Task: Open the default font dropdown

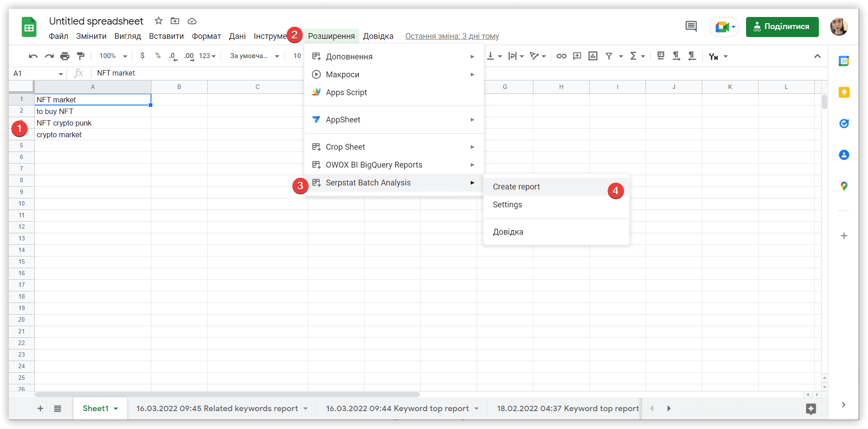Action: tap(254, 56)
